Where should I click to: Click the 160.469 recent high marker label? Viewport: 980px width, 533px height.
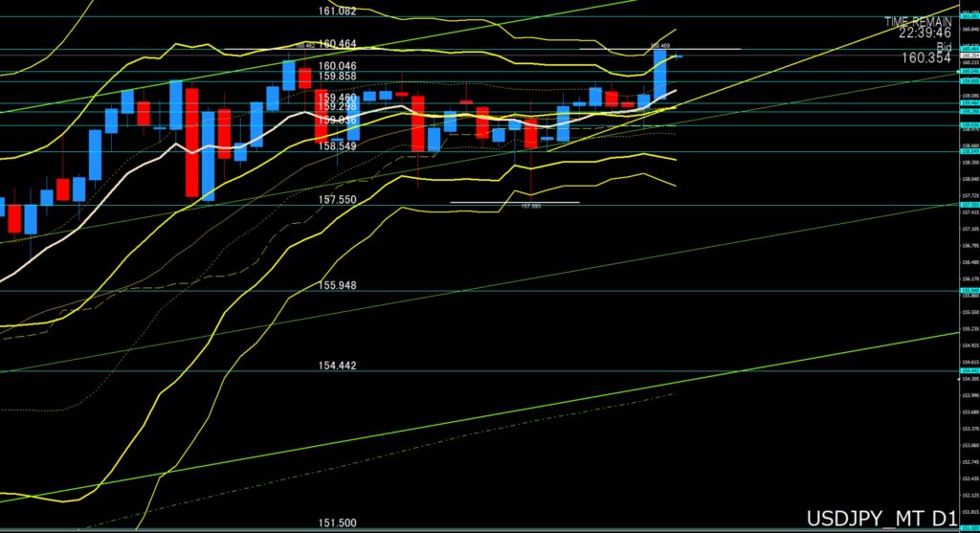pos(659,44)
